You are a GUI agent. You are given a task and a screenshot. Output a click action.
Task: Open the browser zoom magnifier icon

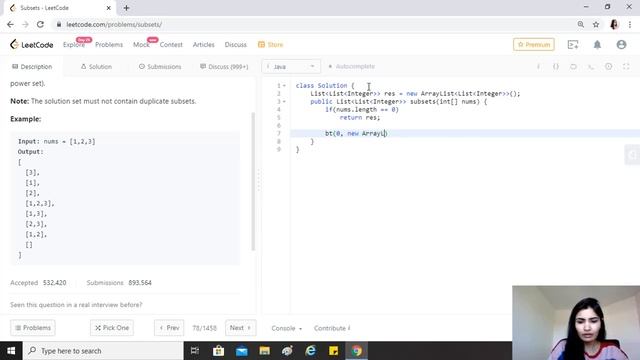pos(581,24)
